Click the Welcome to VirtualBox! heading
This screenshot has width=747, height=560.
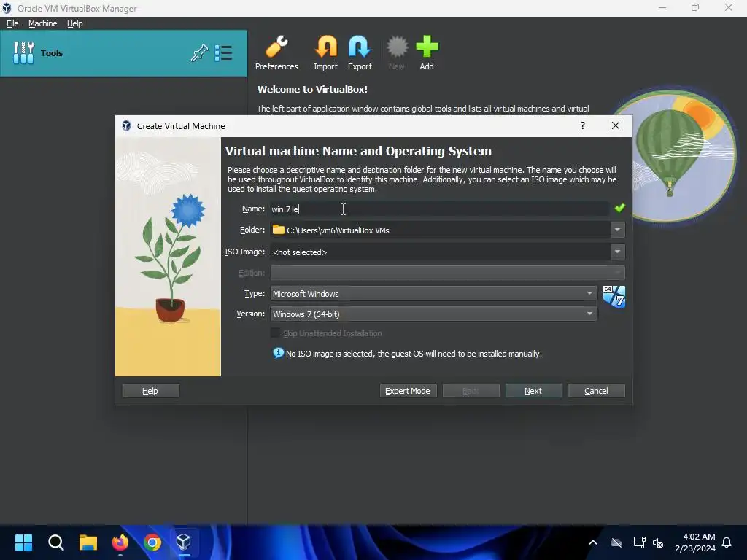[312, 89]
